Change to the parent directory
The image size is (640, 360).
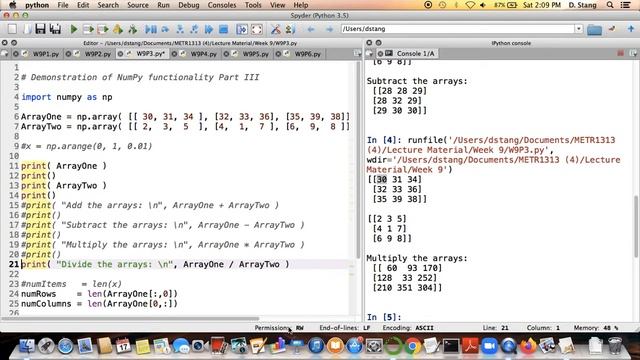631,29
